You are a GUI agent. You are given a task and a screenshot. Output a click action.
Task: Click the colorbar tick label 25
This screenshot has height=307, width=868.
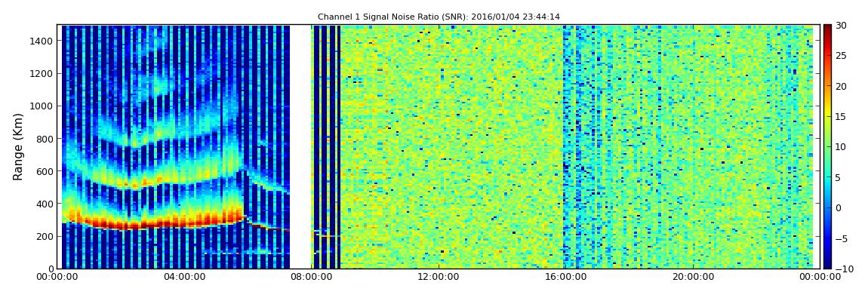coord(842,56)
